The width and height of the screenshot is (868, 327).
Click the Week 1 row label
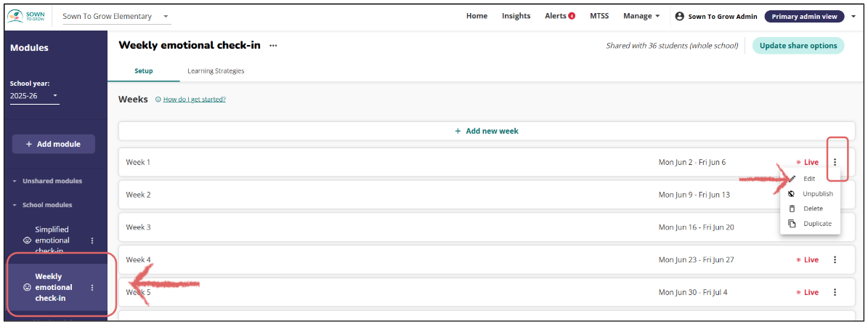tap(138, 162)
